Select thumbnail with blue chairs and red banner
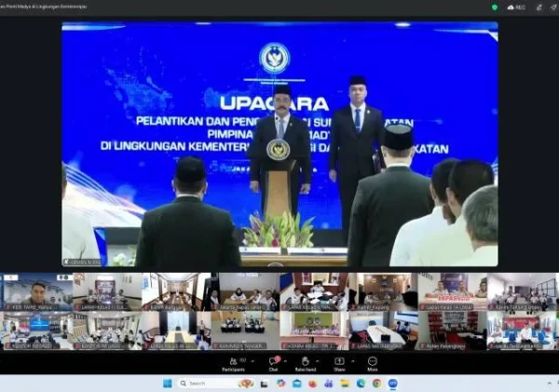559x392 pixels. [x=522, y=331]
